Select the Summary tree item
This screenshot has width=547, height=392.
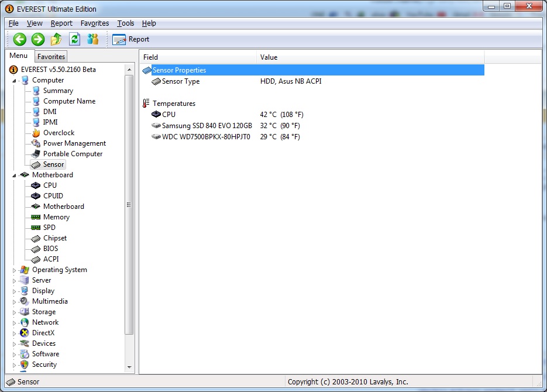(x=58, y=91)
